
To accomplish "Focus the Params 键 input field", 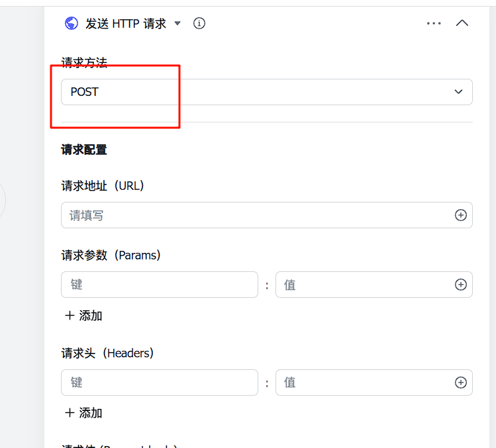I will [x=160, y=285].
